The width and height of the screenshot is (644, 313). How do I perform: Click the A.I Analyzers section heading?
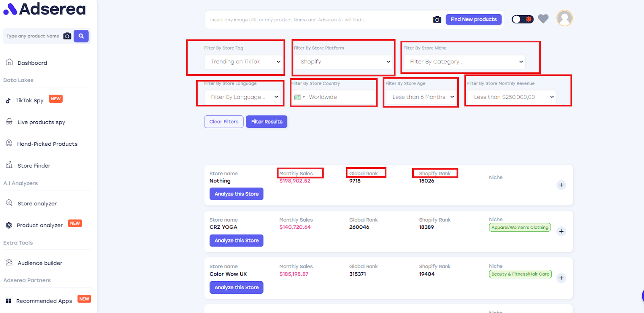coord(21,183)
